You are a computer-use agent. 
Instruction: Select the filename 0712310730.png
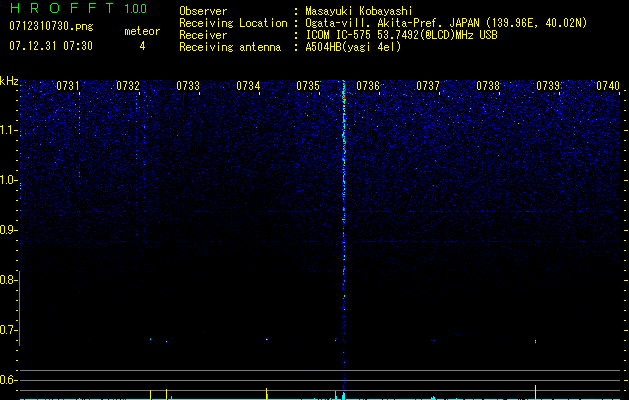(x=51, y=26)
